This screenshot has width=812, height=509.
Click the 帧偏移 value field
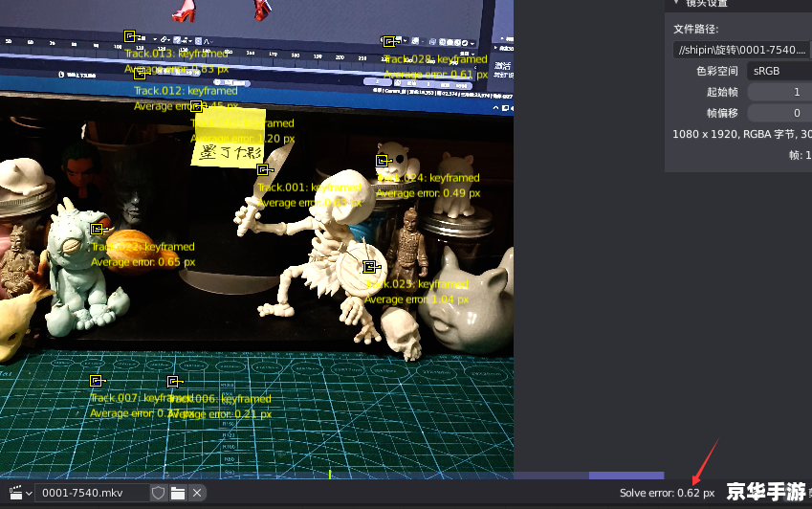coord(779,113)
